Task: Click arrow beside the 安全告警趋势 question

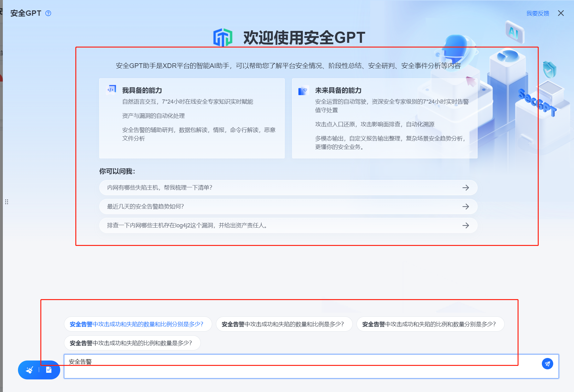Action: coord(466,207)
